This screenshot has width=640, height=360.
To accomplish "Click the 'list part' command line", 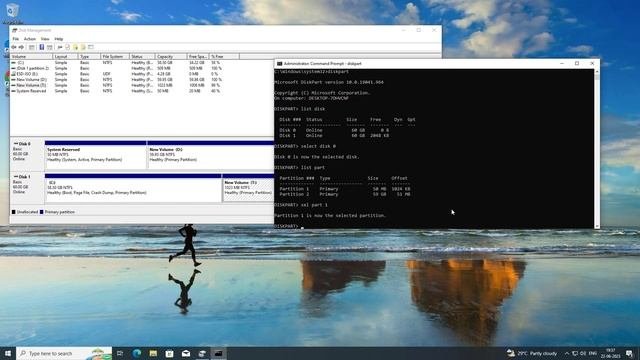I will pos(300,168).
